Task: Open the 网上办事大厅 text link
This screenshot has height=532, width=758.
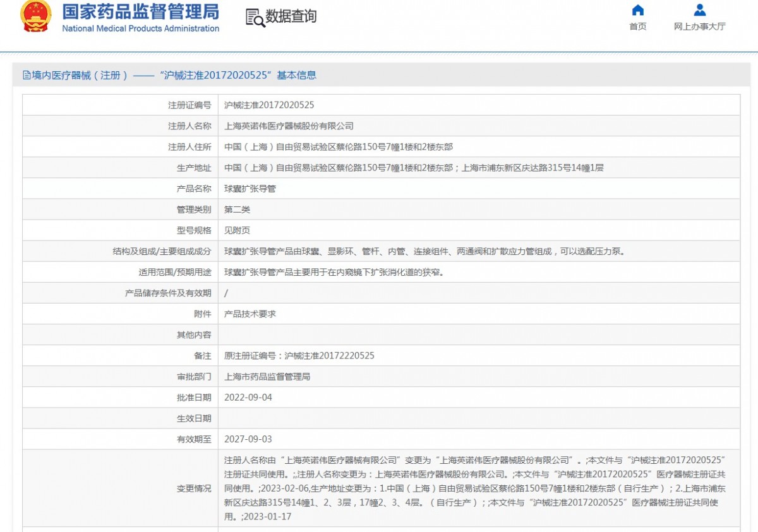Action: click(x=699, y=27)
